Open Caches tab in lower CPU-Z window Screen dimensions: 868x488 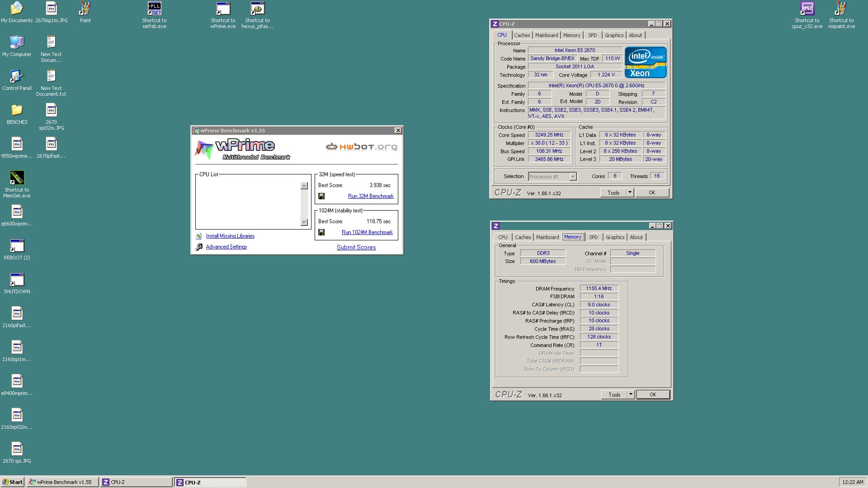[523, 237]
